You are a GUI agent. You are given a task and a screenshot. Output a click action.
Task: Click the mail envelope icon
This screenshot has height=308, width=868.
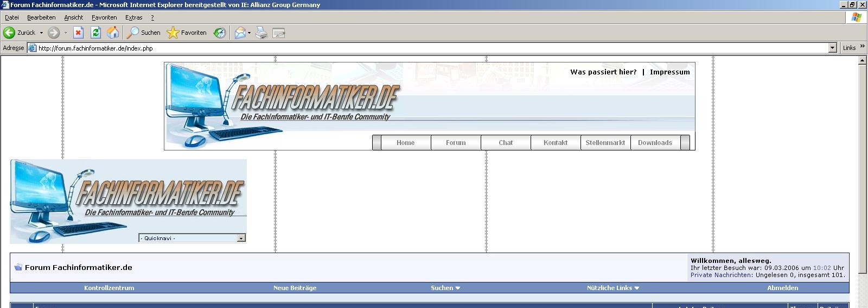[240, 33]
